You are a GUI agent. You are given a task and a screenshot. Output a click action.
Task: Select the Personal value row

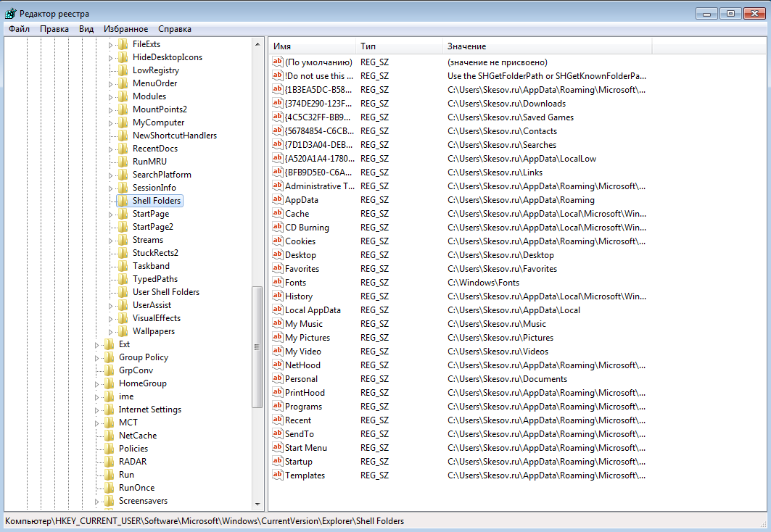tap(301, 379)
